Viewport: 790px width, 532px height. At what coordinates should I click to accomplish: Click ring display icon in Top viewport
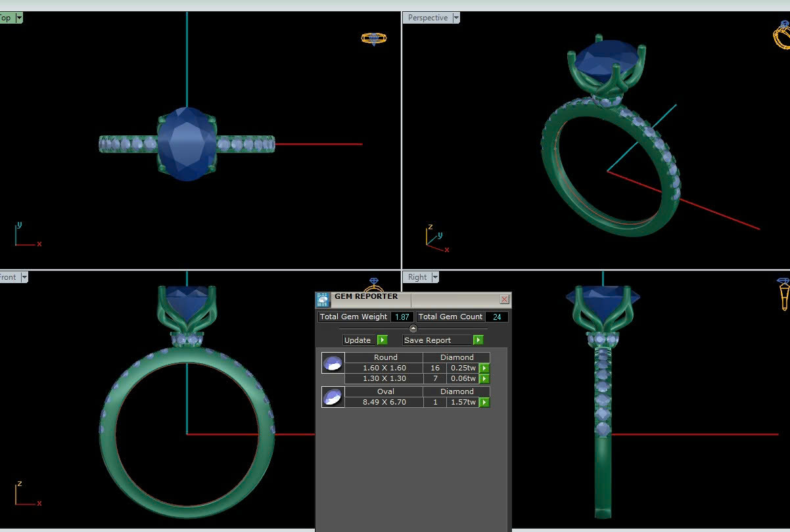(373, 39)
